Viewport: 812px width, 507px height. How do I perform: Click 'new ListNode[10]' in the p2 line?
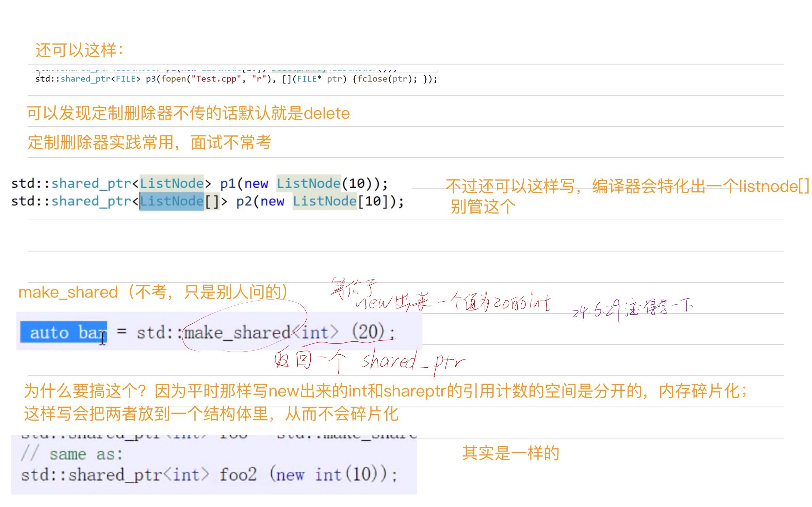(x=323, y=201)
